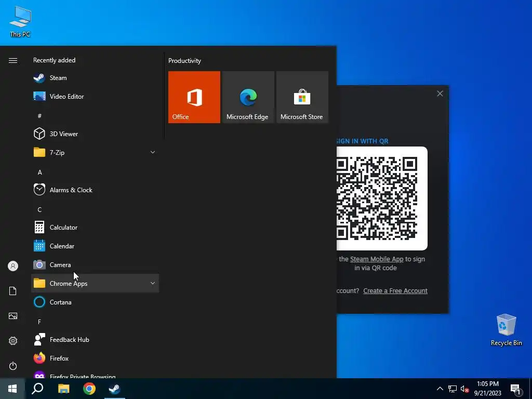Launch Chrome from taskbar
532x399 pixels.
click(89, 389)
